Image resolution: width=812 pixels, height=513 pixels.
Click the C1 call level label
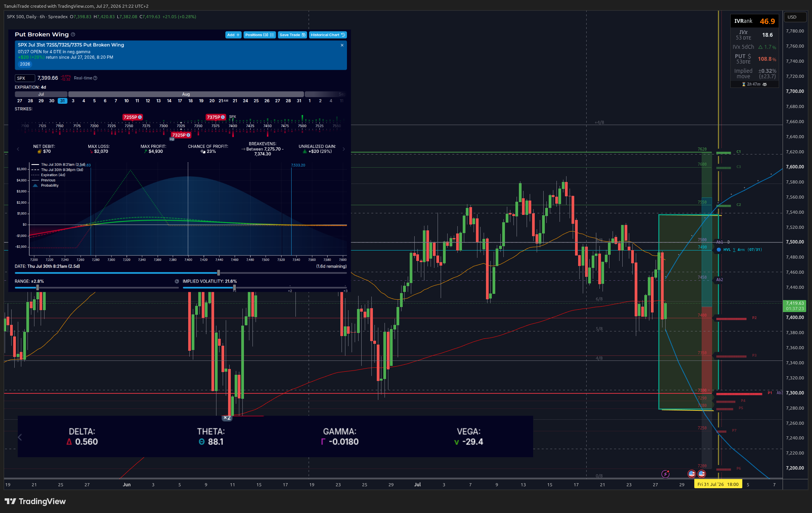point(738,152)
